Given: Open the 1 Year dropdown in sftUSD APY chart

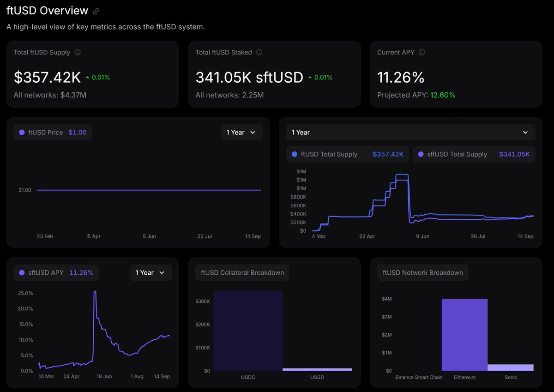Looking at the screenshot, I should click(151, 273).
